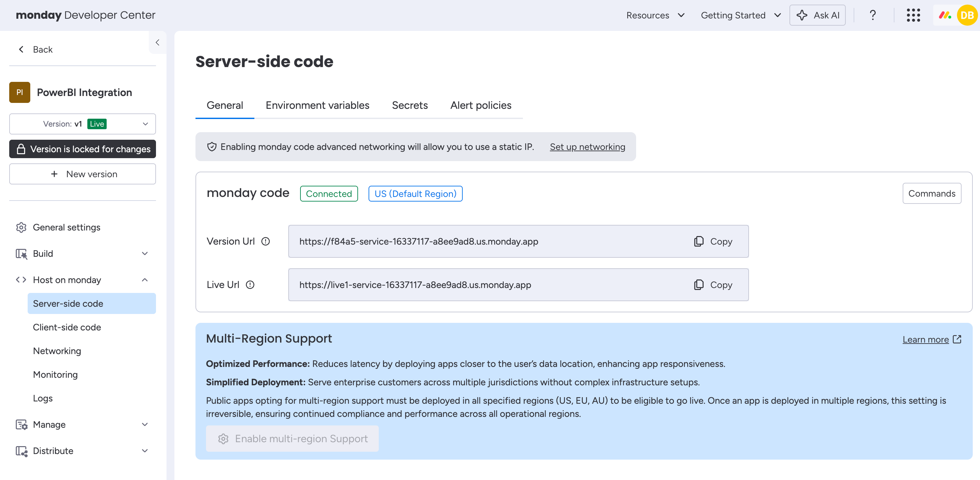Image resolution: width=980 pixels, height=480 pixels.
Task: Click the Live Url text field
Action: (x=518, y=285)
